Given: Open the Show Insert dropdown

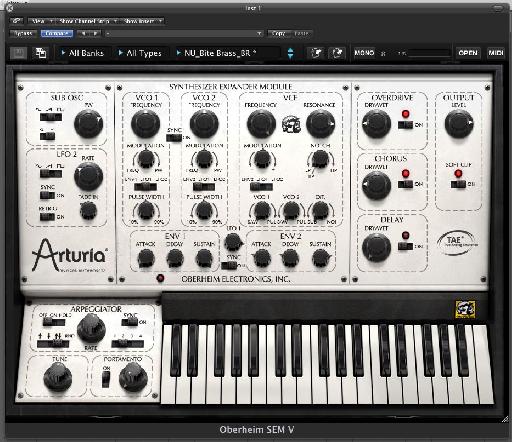Looking at the screenshot, I should [142, 21].
